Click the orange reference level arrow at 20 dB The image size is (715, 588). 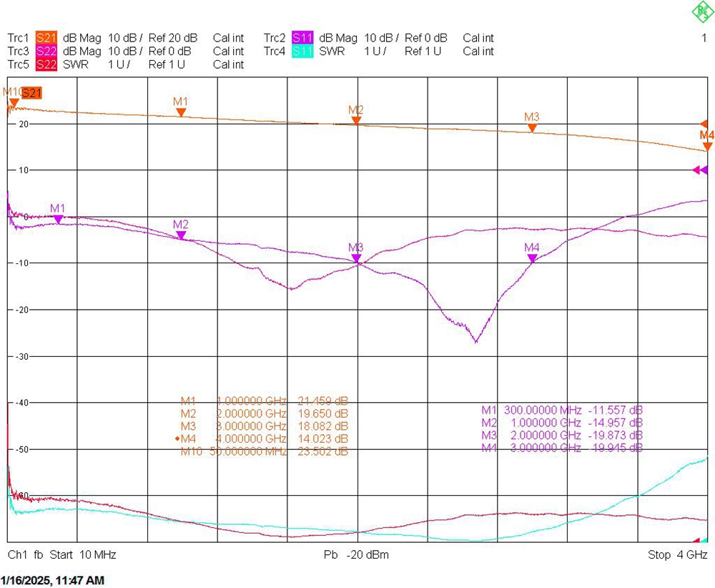[704, 124]
